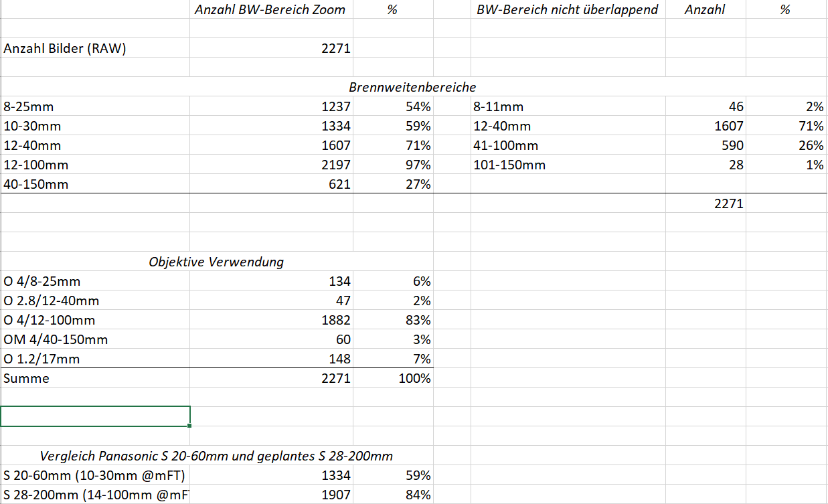This screenshot has width=828, height=504.
Task: Click the value 1907 for S 28-200mm
Action: [335, 495]
